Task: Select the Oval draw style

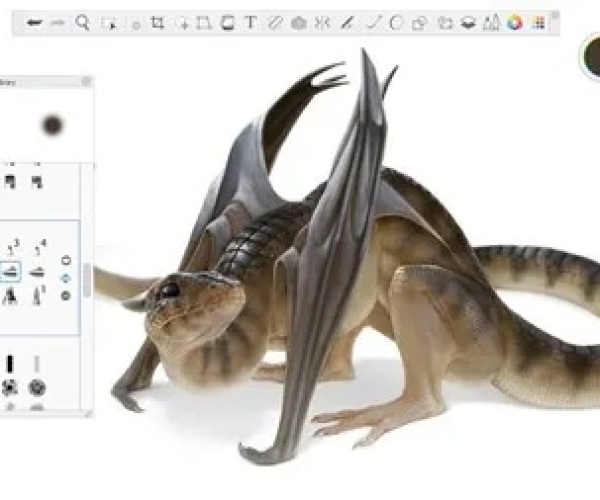Action: click(x=396, y=22)
